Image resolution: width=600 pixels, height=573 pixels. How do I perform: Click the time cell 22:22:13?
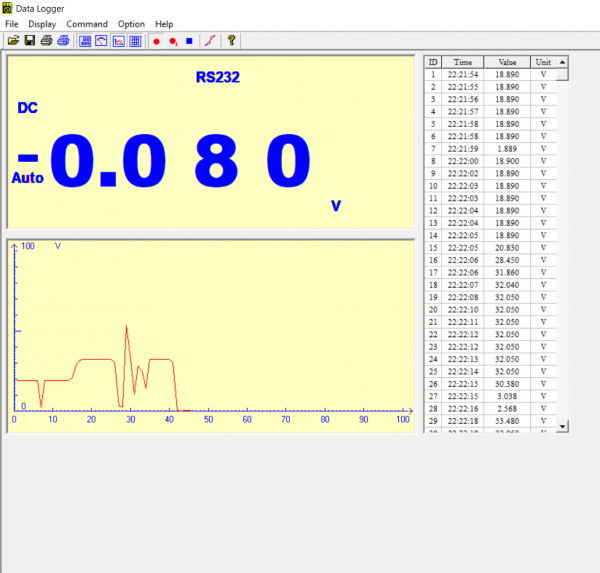pos(463,359)
